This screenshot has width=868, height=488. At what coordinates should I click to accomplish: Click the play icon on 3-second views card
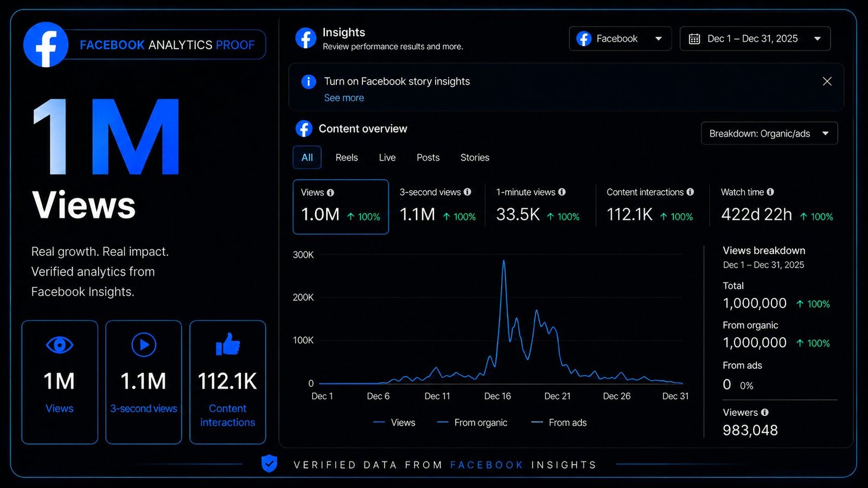coord(144,345)
